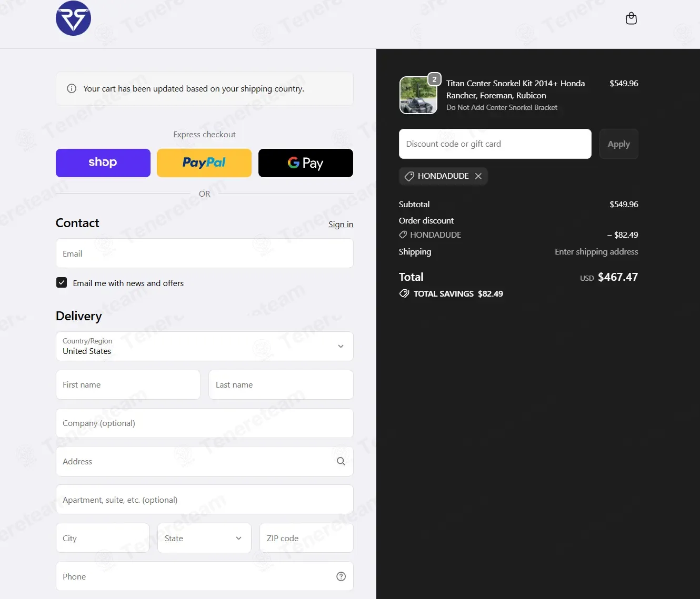Viewport: 700px width, 599px height.
Task: Uncheck Email me with news and offers
Action: 62,282
